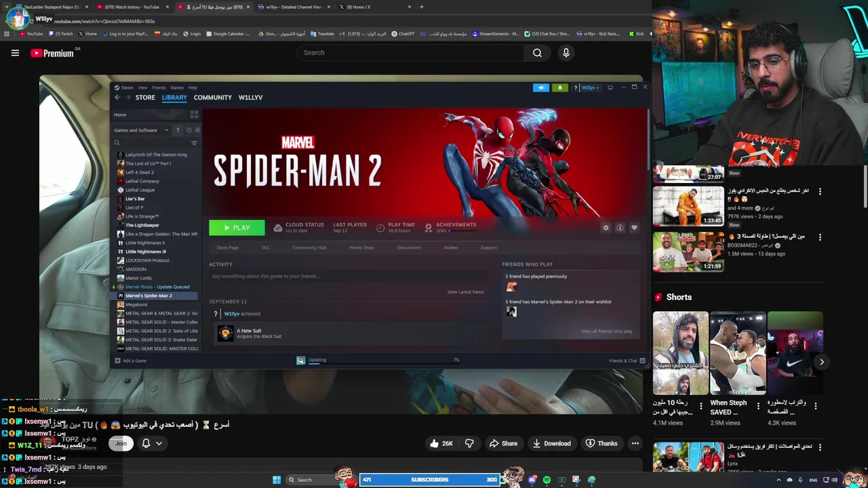Toggle the Steam library sort arrow

point(178,130)
